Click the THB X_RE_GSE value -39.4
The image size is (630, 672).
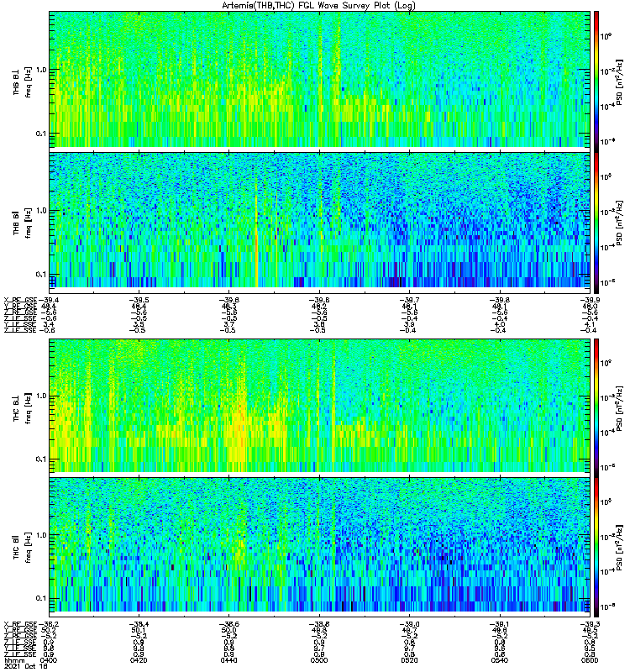coord(49,300)
